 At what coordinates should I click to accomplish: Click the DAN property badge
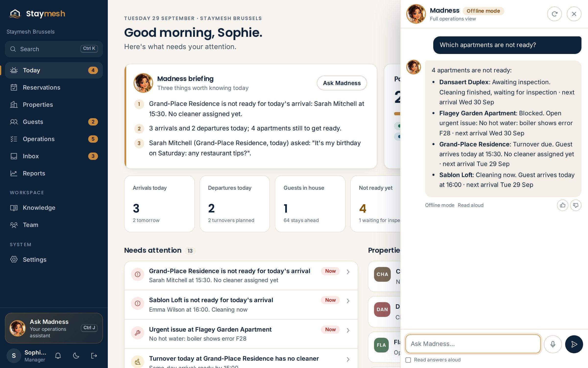382,310
